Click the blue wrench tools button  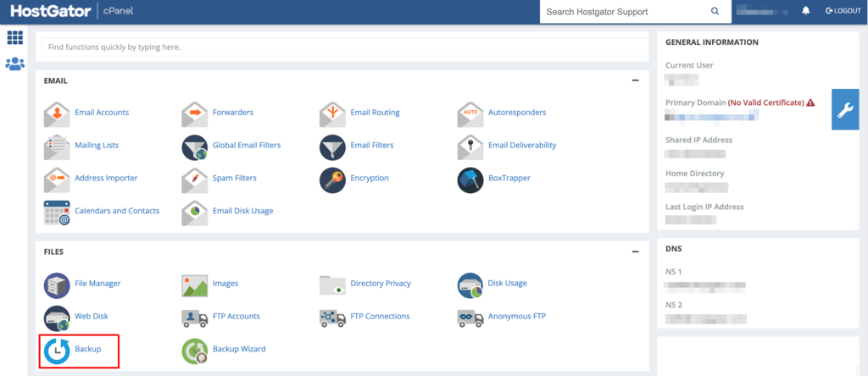(x=845, y=109)
